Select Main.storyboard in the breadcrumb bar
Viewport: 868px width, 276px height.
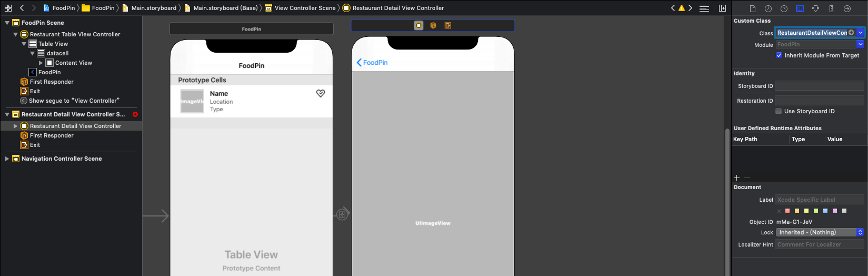coord(153,8)
